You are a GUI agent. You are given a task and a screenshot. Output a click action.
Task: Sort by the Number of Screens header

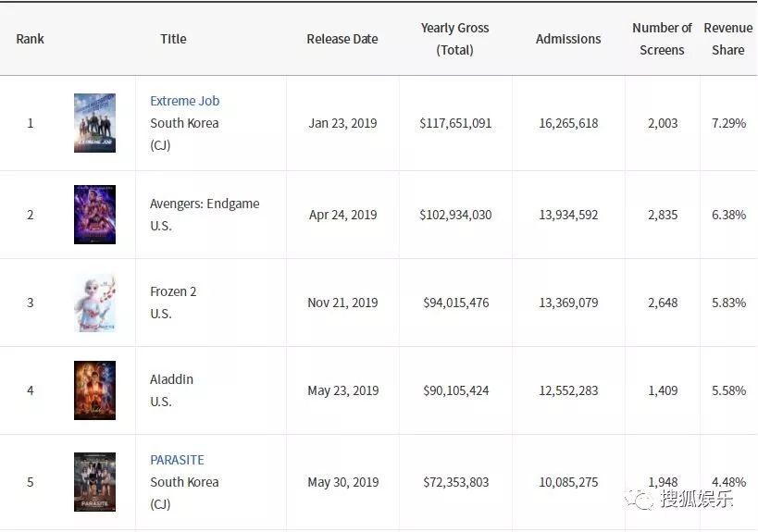(x=662, y=39)
